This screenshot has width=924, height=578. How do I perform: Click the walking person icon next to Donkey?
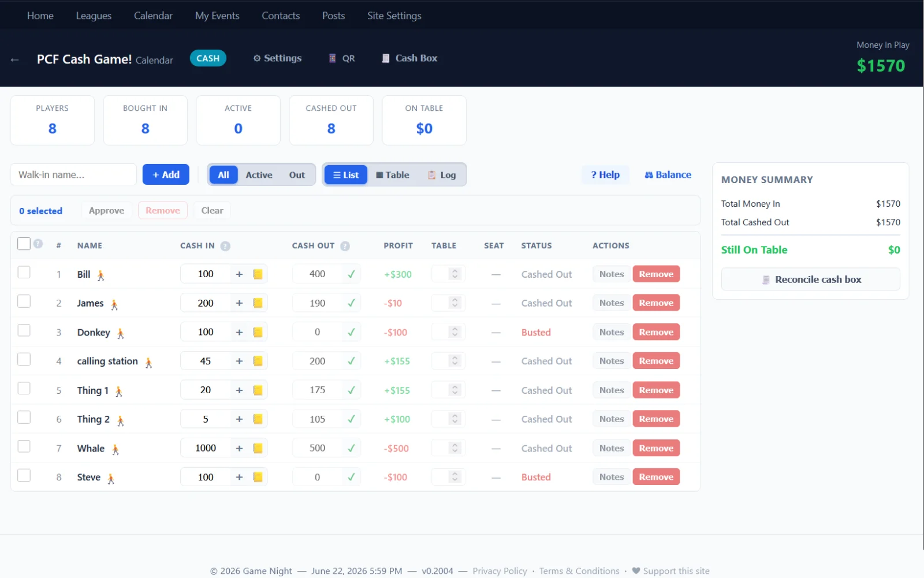tap(121, 333)
